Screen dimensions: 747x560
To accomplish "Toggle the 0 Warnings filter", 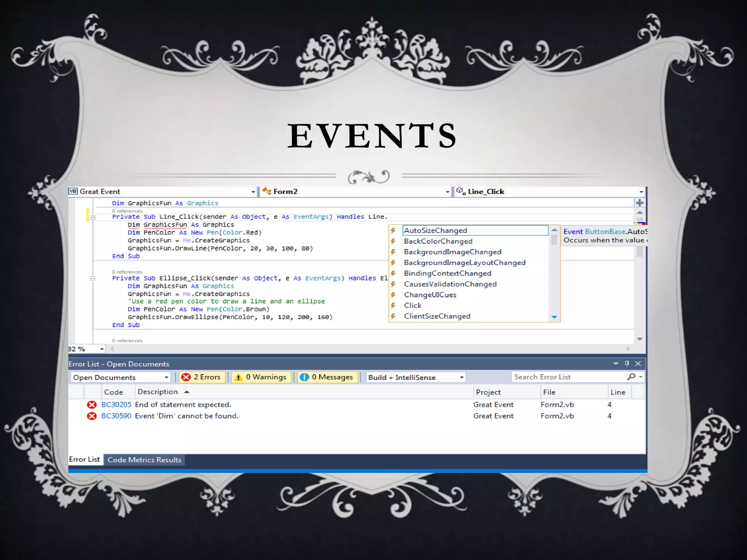I will tap(261, 377).
